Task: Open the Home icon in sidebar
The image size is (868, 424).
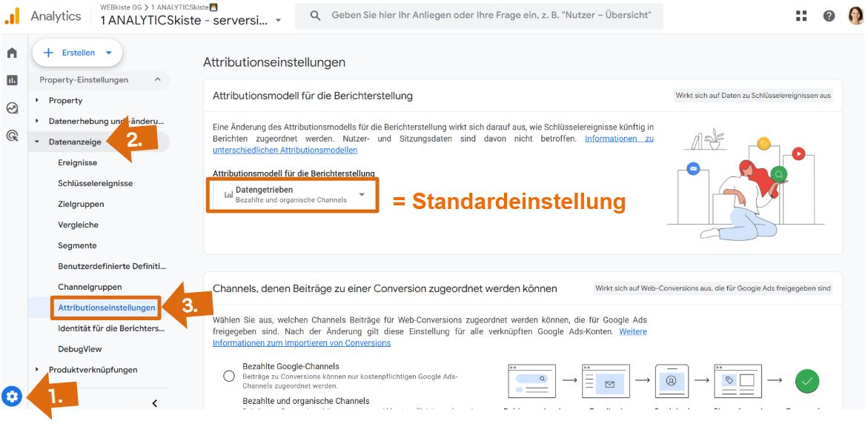Action: [x=12, y=53]
